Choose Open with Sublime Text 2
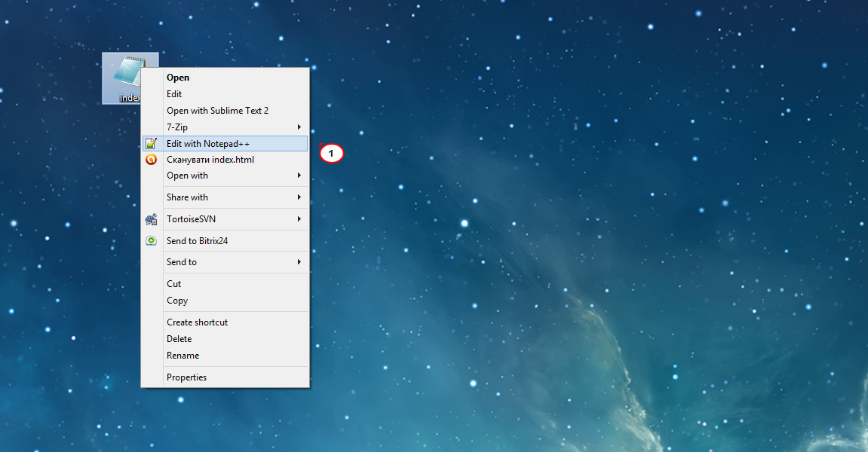This screenshot has width=868, height=452. [x=217, y=111]
